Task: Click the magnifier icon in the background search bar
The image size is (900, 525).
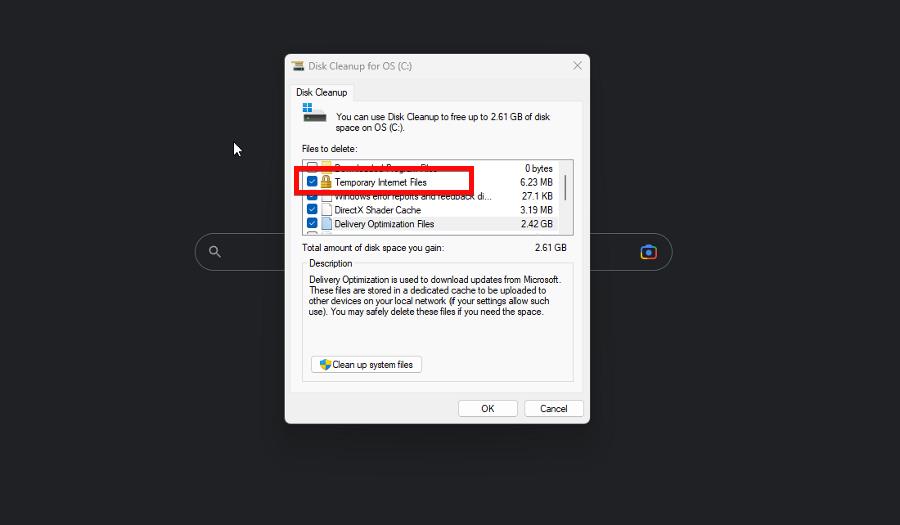Action: (215, 251)
